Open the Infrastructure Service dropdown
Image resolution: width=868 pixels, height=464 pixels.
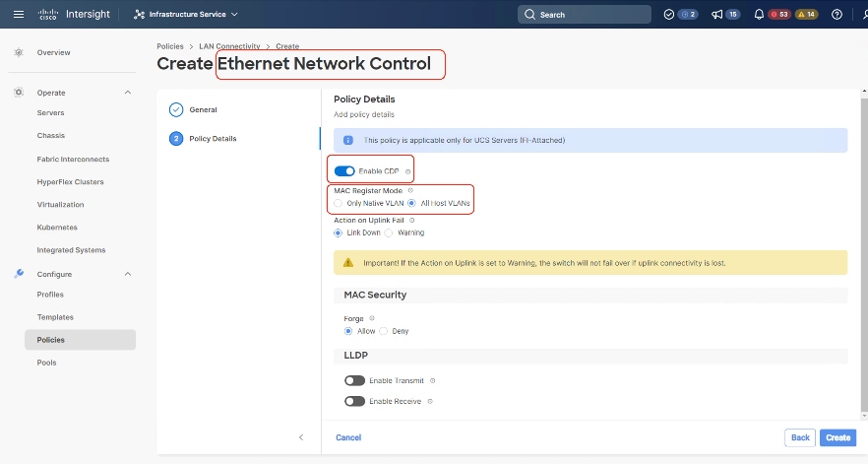[x=185, y=15]
